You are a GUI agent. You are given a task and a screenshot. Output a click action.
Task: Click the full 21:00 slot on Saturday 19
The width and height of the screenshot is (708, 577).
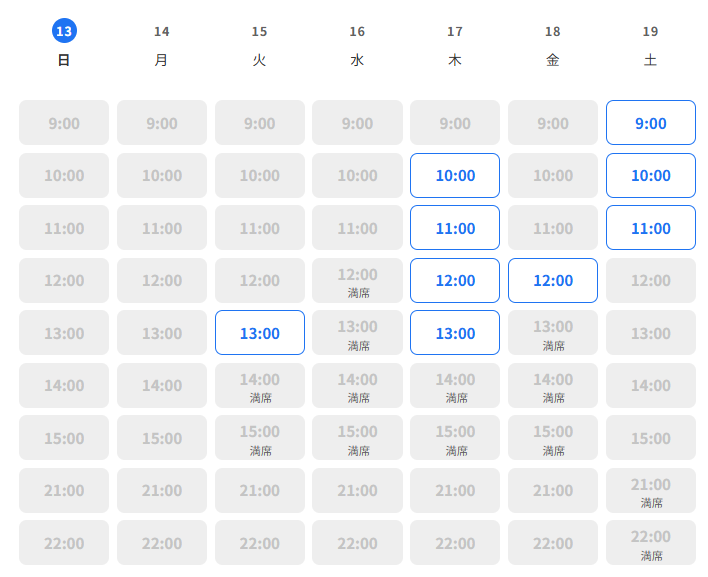pos(651,490)
